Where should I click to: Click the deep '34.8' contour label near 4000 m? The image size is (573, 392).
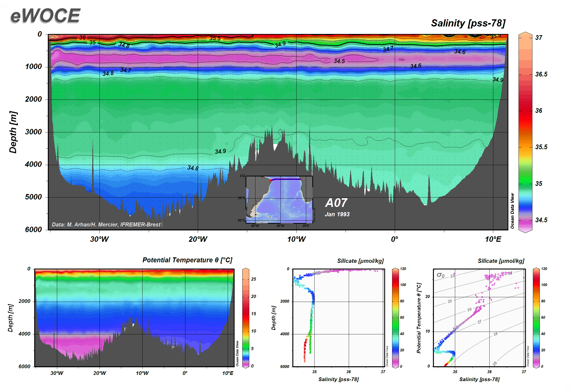point(193,168)
